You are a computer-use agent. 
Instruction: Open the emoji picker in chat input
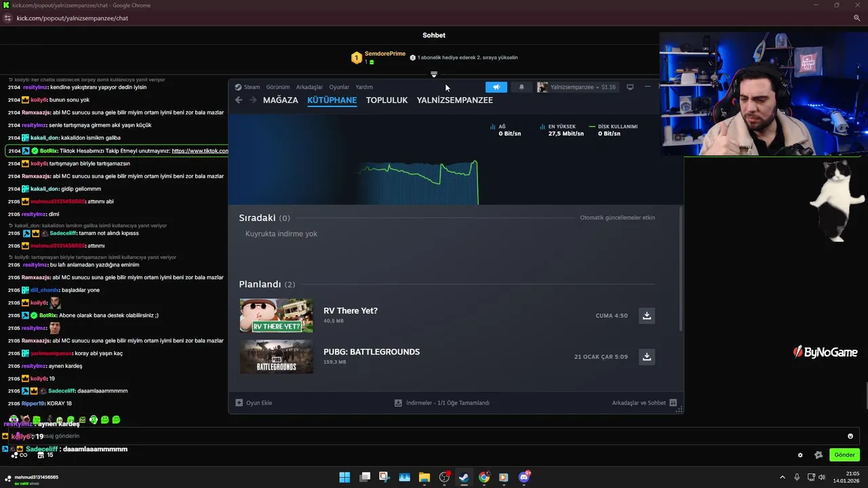[850, 436]
